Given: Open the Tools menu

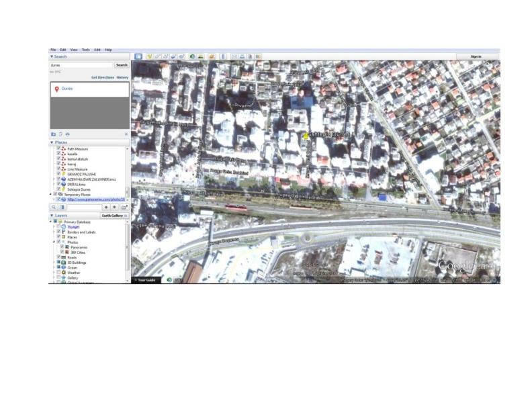Looking at the screenshot, I should click(x=85, y=50).
